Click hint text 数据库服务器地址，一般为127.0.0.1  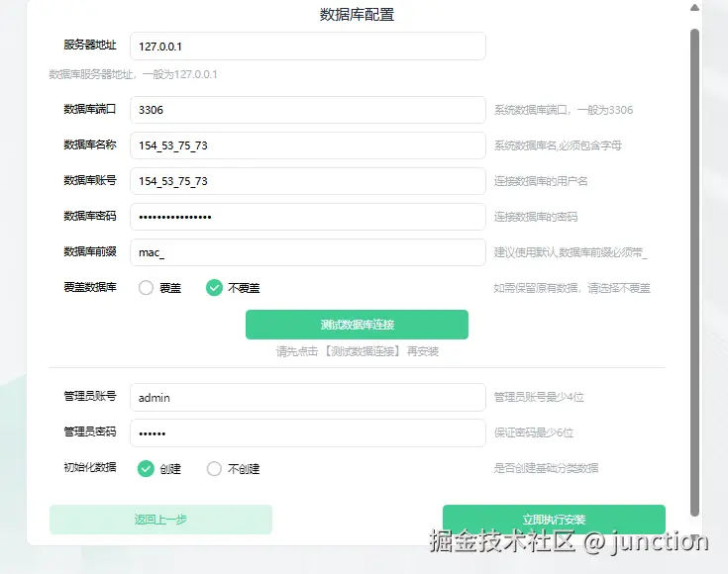pos(134,74)
